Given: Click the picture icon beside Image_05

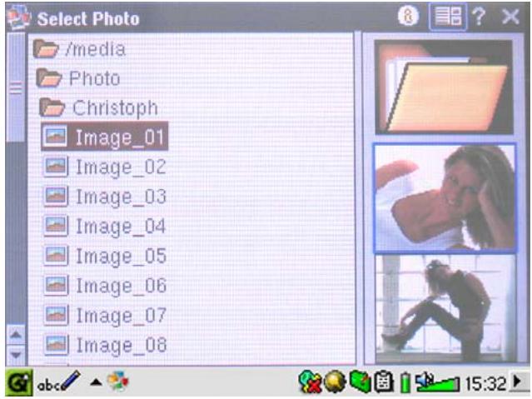Looking at the screenshot, I should click(x=56, y=256).
